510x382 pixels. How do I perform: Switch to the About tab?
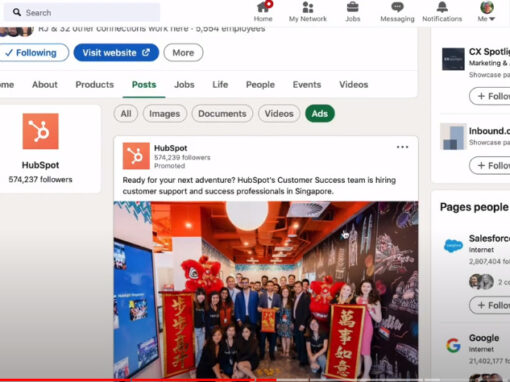point(45,85)
